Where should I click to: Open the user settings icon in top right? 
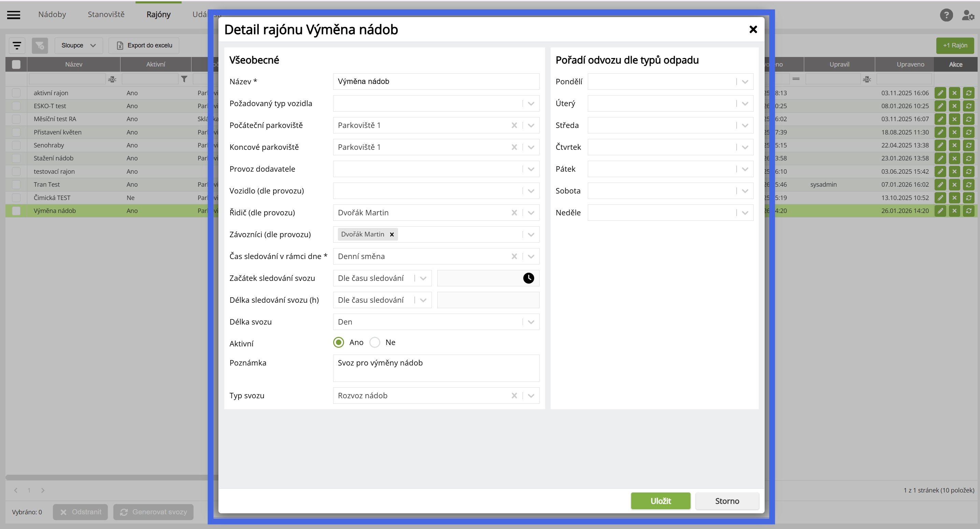coord(967,15)
